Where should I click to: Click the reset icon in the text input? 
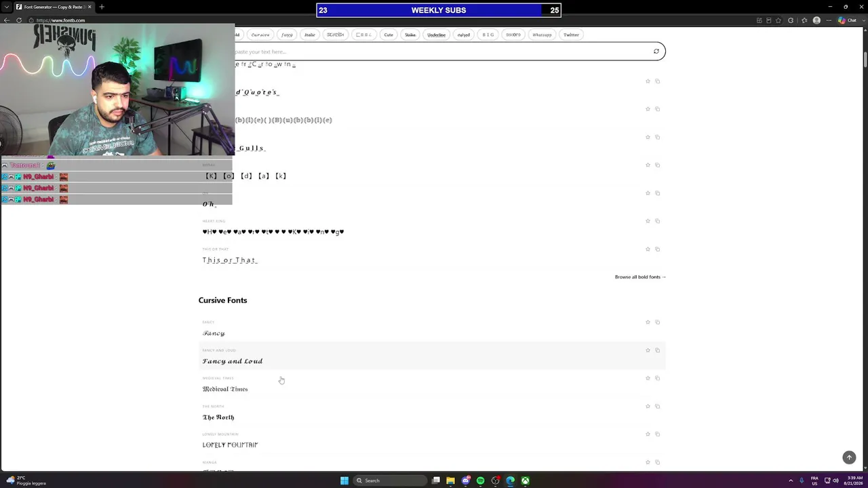pyautogui.click(x=656, y=52)
